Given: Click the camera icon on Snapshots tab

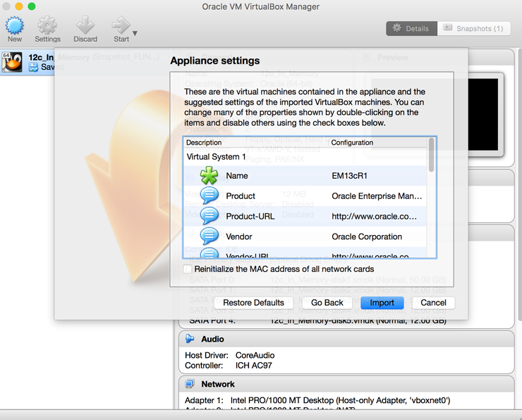Looking at the screenshot, I should [x=447, y=28].
